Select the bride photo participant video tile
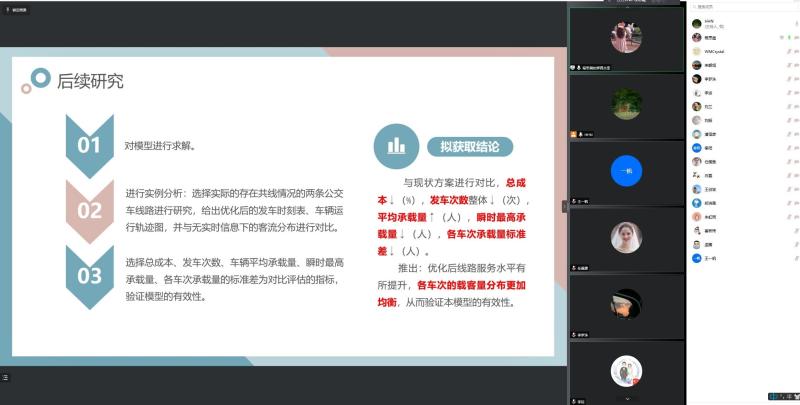 (x=625, y=236)
